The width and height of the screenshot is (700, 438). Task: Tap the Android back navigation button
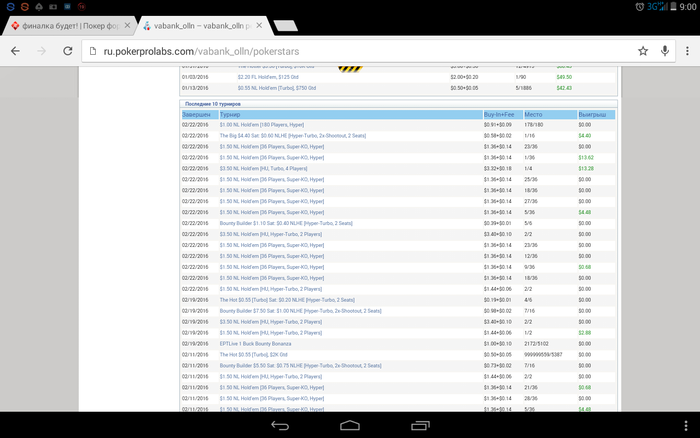(x=280, y=425)
